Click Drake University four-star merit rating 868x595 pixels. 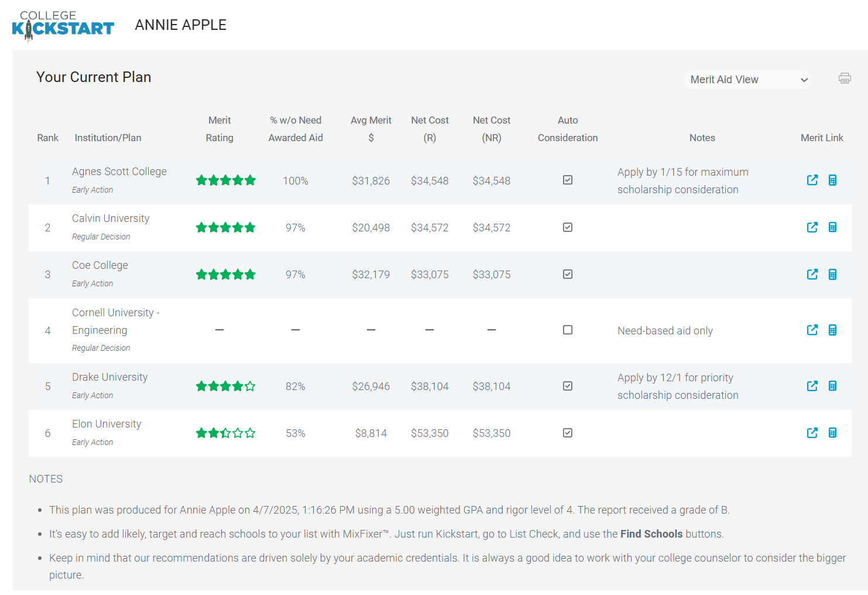coord(225,386)
